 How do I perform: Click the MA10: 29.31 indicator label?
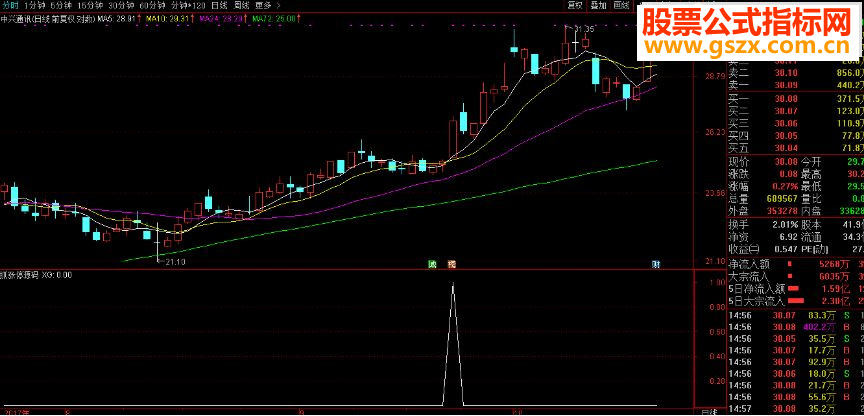(x=169, y=19)
